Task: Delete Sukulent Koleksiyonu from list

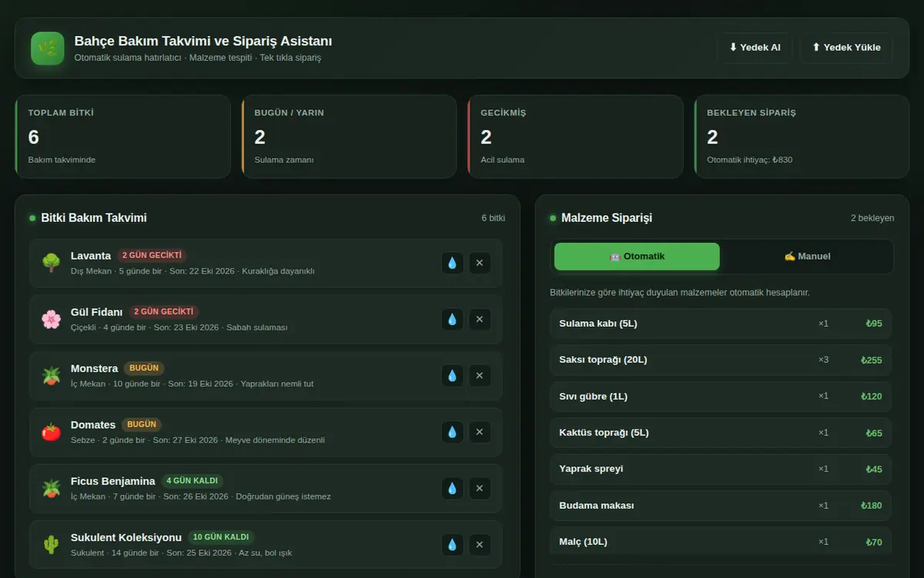Action: pos(480,544)
